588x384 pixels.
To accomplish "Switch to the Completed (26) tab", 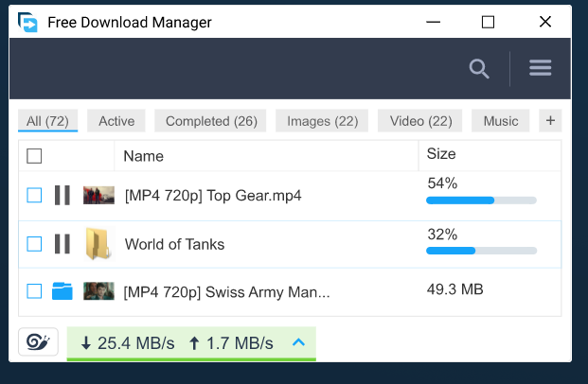I will pos(211,121).
